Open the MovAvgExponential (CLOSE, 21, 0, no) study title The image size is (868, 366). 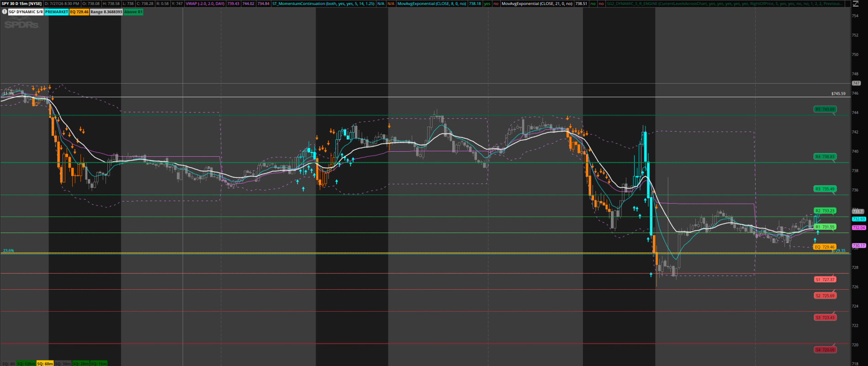click(x=537, y=4)
